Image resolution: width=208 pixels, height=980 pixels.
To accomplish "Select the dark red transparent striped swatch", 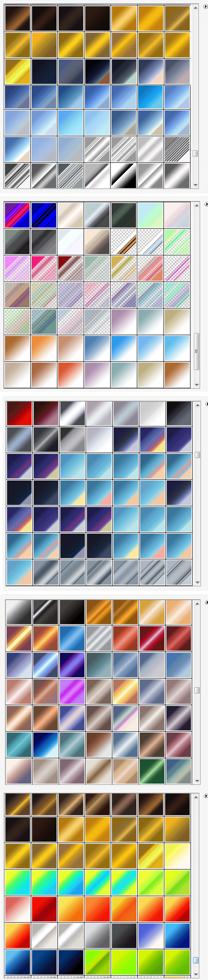I will pyautogui.click(x=71, y=268).
